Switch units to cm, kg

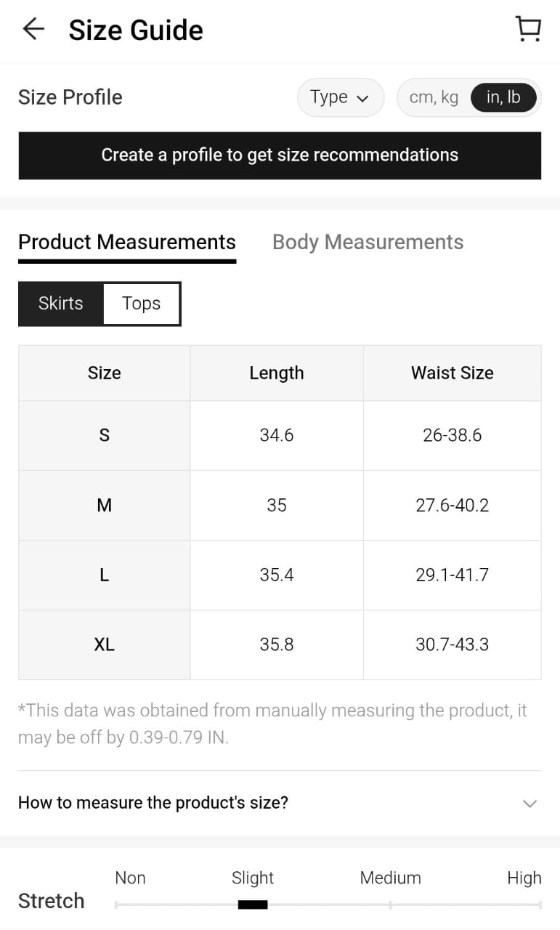click(x=434, y=97)
